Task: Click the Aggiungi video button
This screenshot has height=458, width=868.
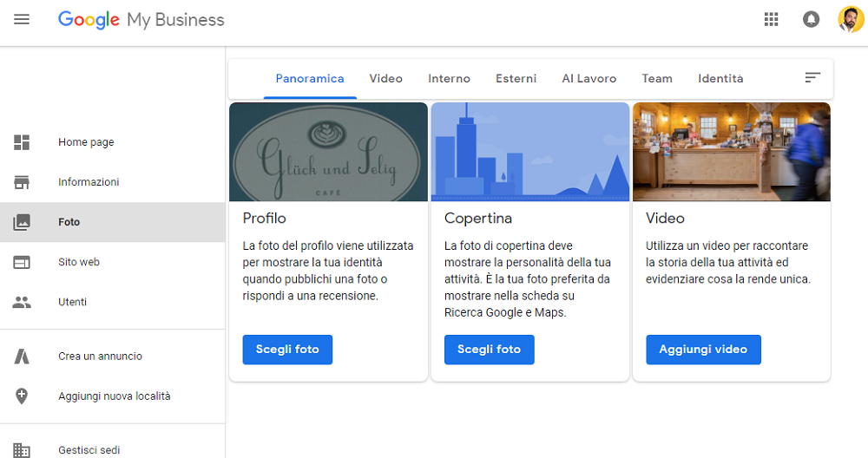Action: [x=703, y=350]
